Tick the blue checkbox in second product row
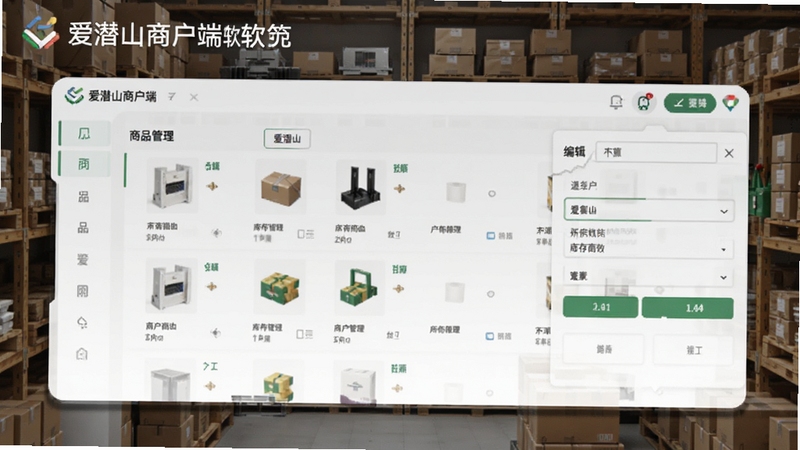 [490, 336]
